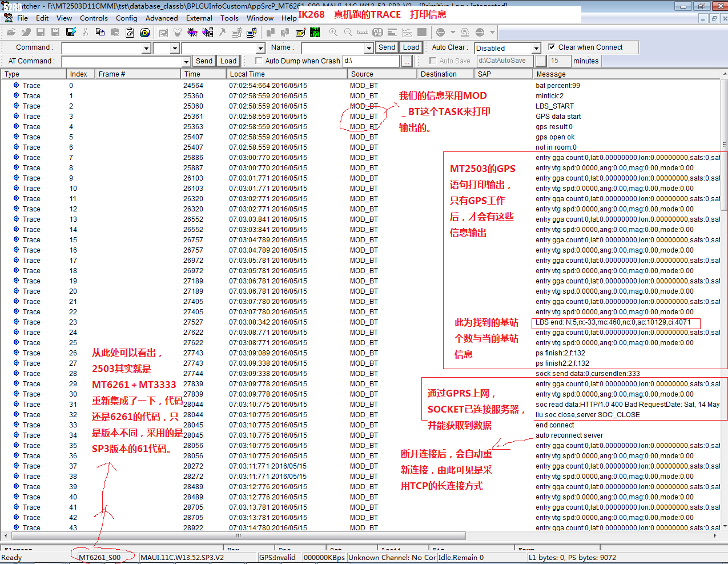This screenshot has height=564, width=728.
Task: Click the copy icon in toolbar
Action: pos(100,32)
